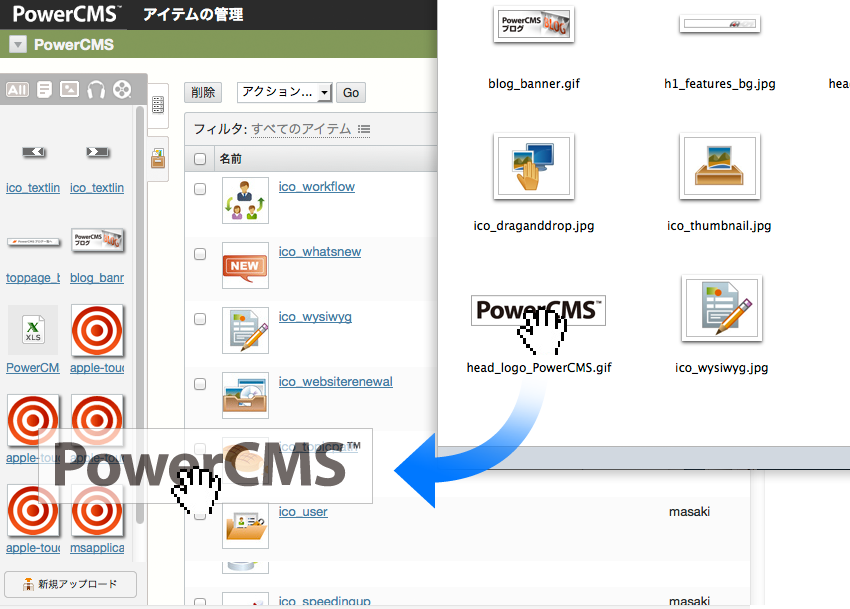
Task: Open the ico_whatsnew item link
Action: pos(320,252)
